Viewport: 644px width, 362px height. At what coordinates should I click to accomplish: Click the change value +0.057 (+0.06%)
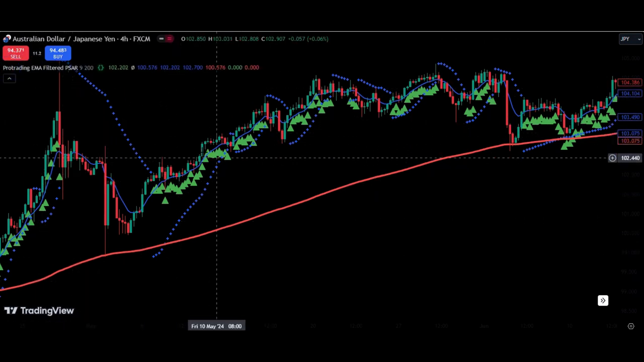pos(308,39)
